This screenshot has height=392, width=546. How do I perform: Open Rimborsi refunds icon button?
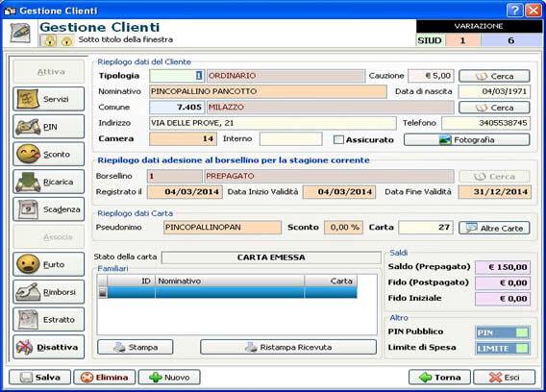coord(49,292)
